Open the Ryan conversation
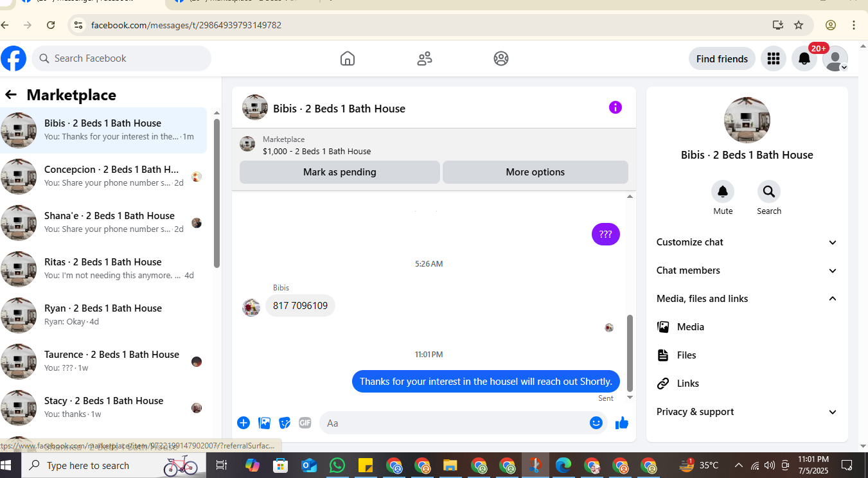 click(x=104, y=315)
